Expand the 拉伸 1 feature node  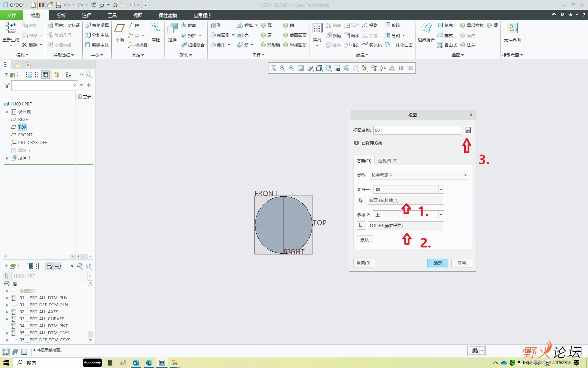click(x=7, y=158)
